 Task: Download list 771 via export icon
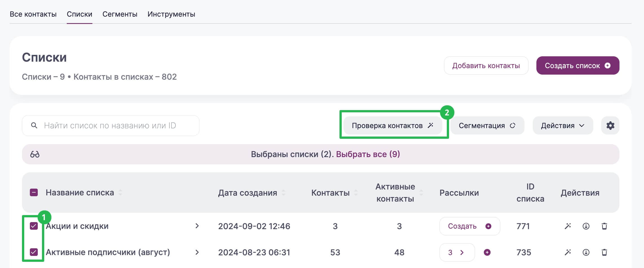(586, 226)
